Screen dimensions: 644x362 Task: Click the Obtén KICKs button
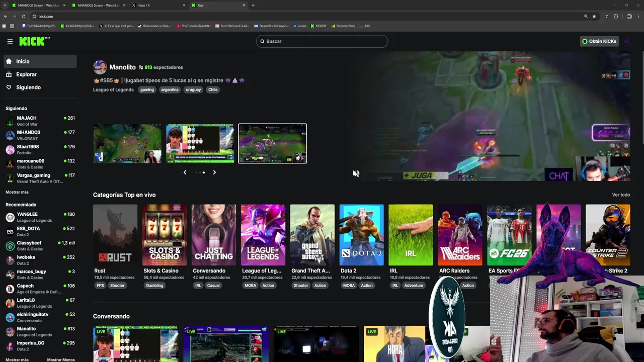coord(599,41)
